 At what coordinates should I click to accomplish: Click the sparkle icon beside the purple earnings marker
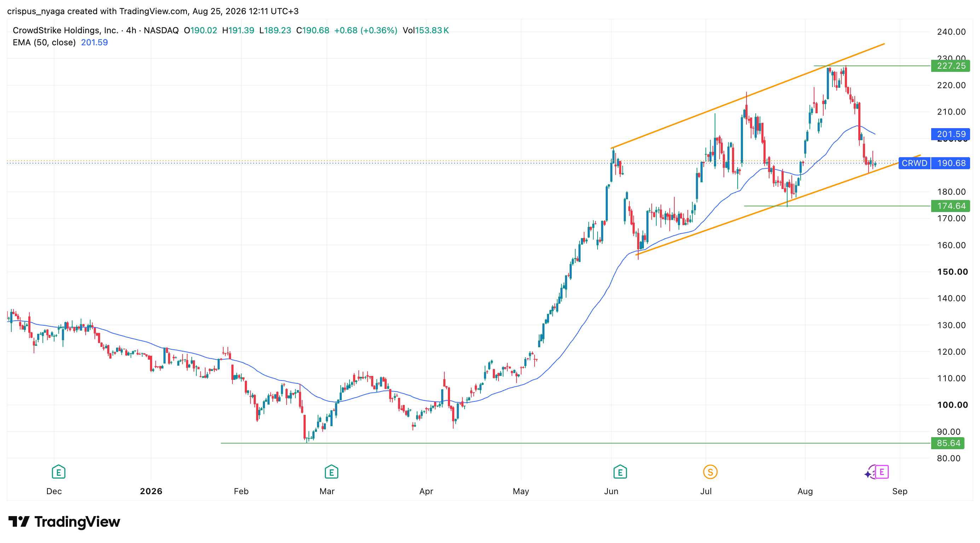coord(869,474)
